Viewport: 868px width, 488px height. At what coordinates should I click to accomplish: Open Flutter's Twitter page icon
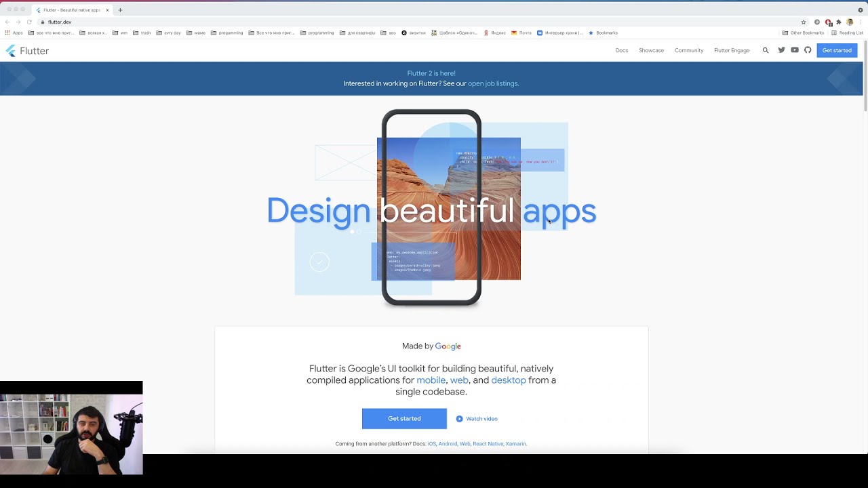(x=781, y=50)
